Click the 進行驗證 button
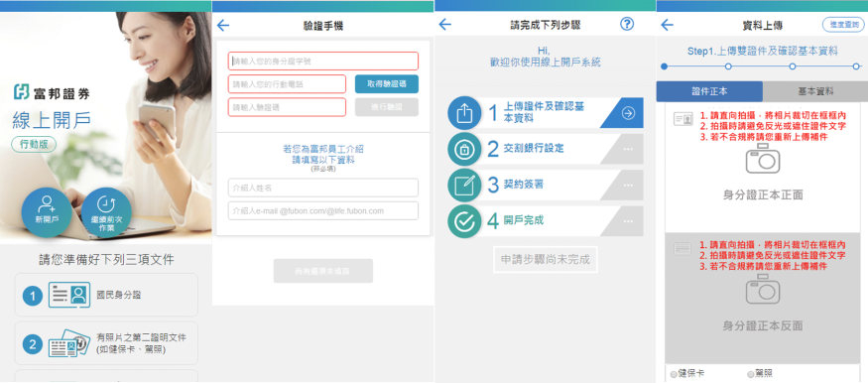Image resolution: width=868 pixels, height=383 pixels. coord(387,107)
